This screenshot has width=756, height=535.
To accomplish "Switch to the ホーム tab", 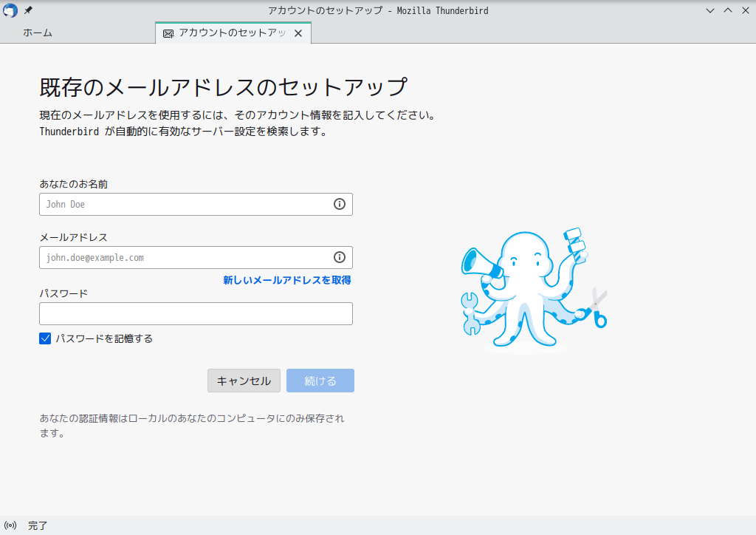I will point(38,33).
